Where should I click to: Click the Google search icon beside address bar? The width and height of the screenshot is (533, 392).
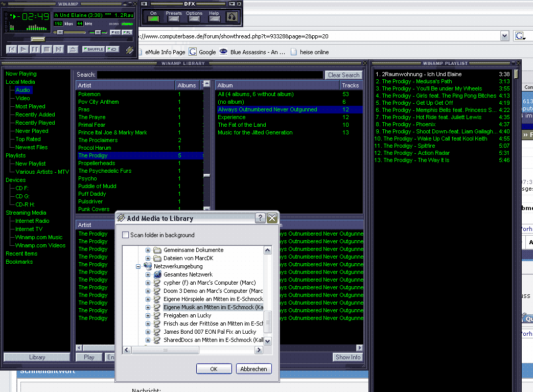click(520, 36)
